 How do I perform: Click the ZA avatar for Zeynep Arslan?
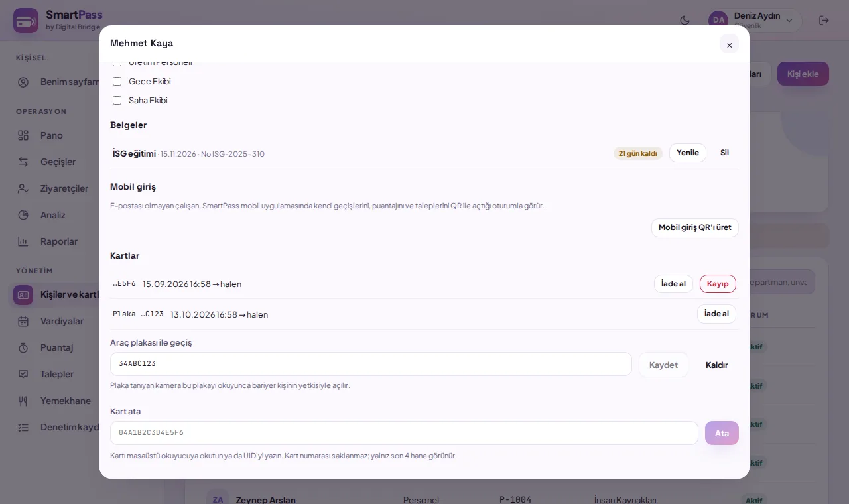click(x=218, y=497)
